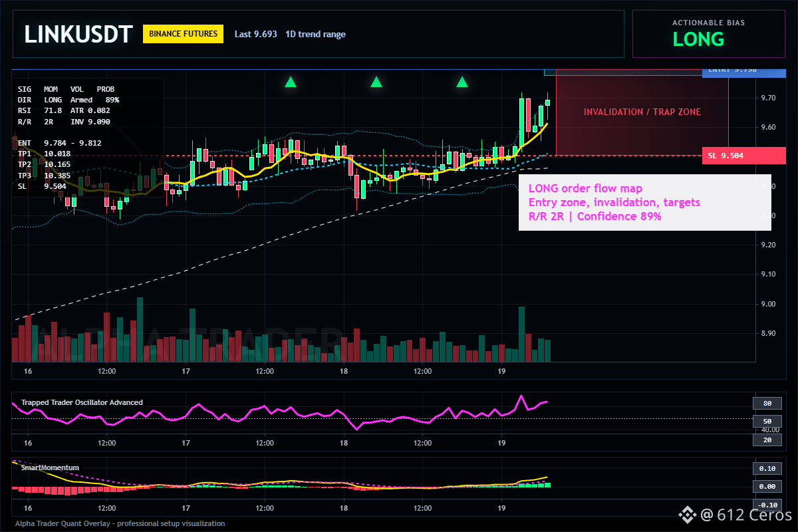Image resolution: width=798 pixels, height=532 pixels.
Task: Select the red SL 9.504 price tag
Action: point(744,156)
